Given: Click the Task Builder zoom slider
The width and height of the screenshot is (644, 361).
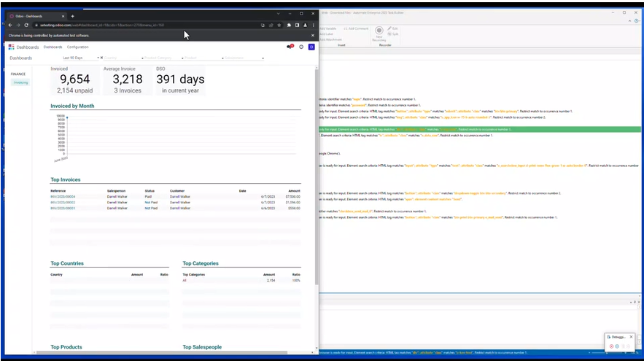Looking at the screenshot, I should pyautogui.click(x=607, y=352).
